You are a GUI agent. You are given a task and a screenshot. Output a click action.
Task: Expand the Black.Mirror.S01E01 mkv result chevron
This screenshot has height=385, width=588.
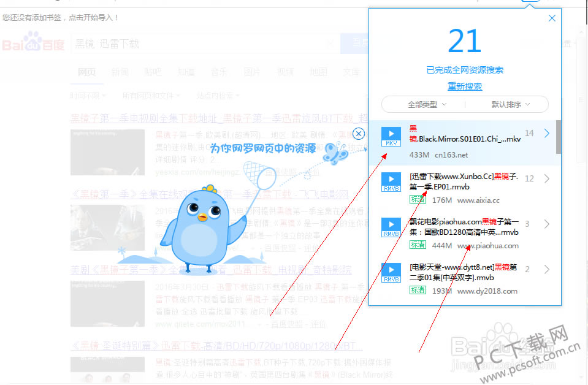pyautogui.click(x=547, y=133)
